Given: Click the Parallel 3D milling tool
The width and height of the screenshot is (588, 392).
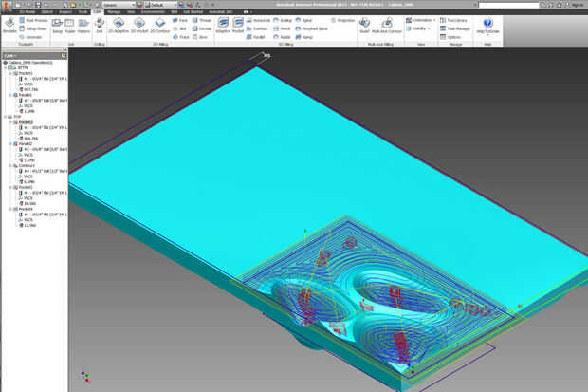Looking at the screenshot, I should pos(256,37).
